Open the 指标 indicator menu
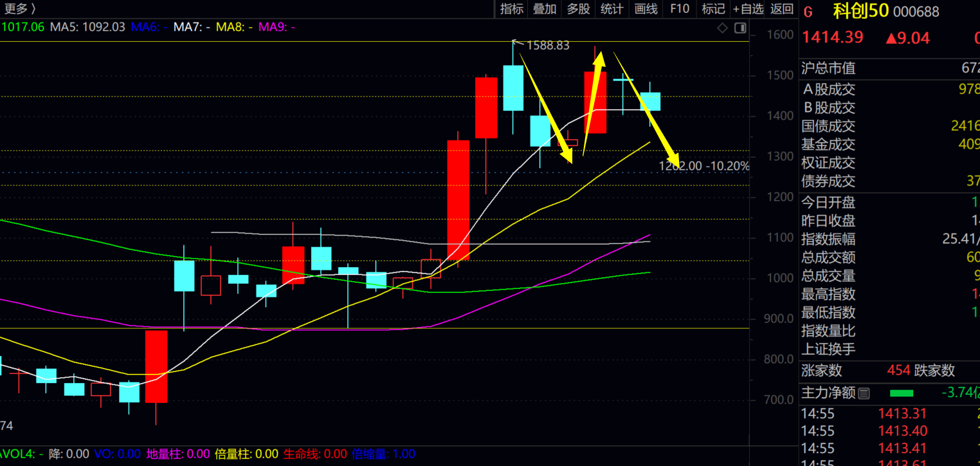 coord(512,8)
